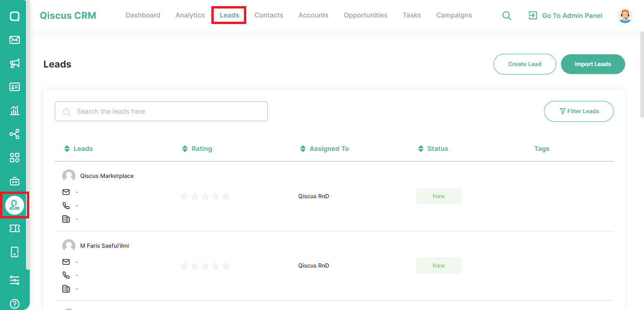Go to the Contacts tab

pyautogui.click(x=269, y=15)
